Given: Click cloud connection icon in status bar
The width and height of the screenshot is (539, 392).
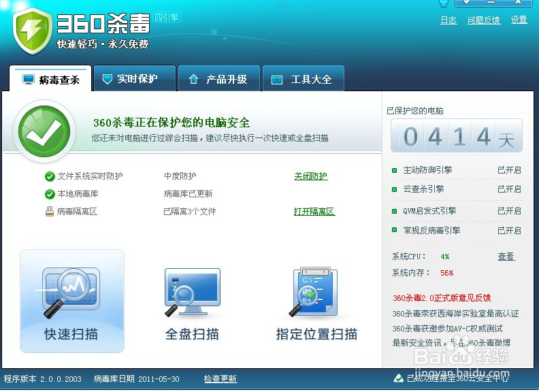Looking at the screenshot, I should click(x=398, y=378).
